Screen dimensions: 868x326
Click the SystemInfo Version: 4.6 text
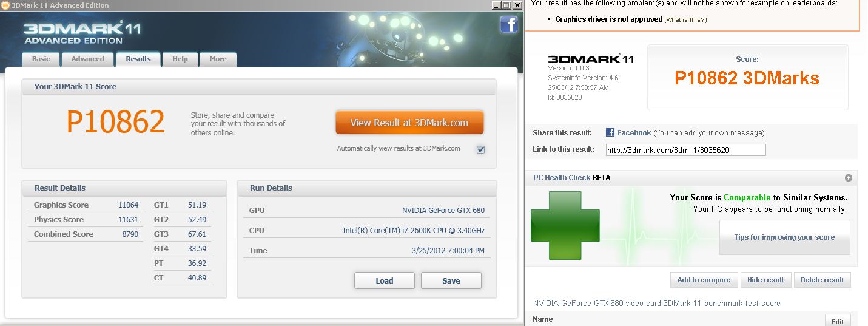(583, 78)
